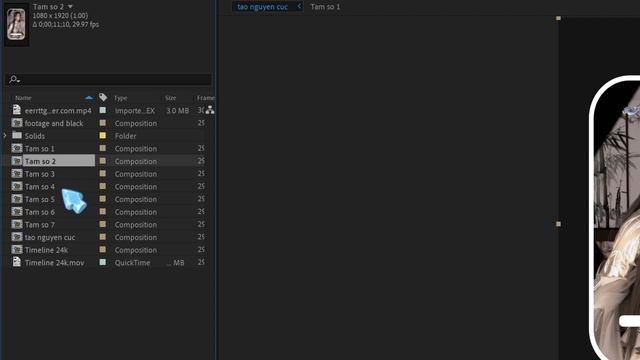The height and width of the screenshot is (360, 640).
Task: Click the composition icon beside Tam so 7
Action: click(17, 224)
